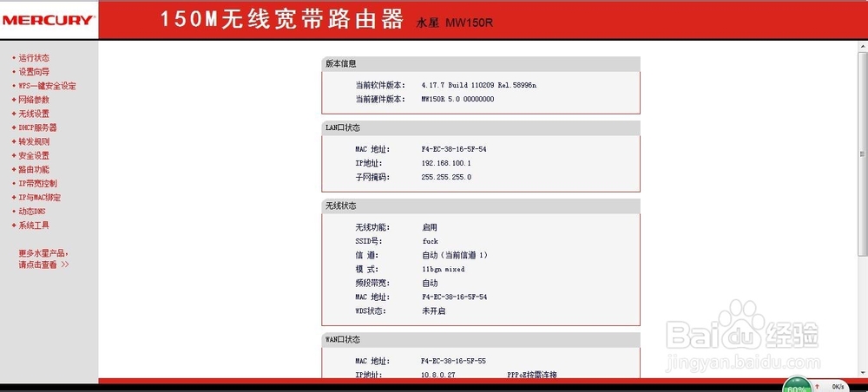This screenshot has width=868, height=392.
Task: Click the page's vertical scrollbar thumb
Action: coord(863,154)
